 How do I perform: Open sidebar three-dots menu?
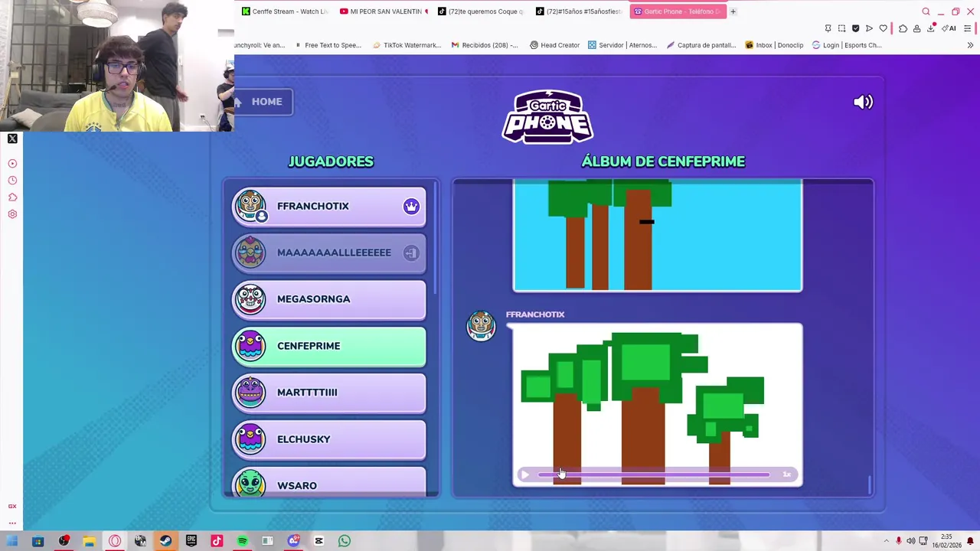pyautogui.click(x=12, y=523)
